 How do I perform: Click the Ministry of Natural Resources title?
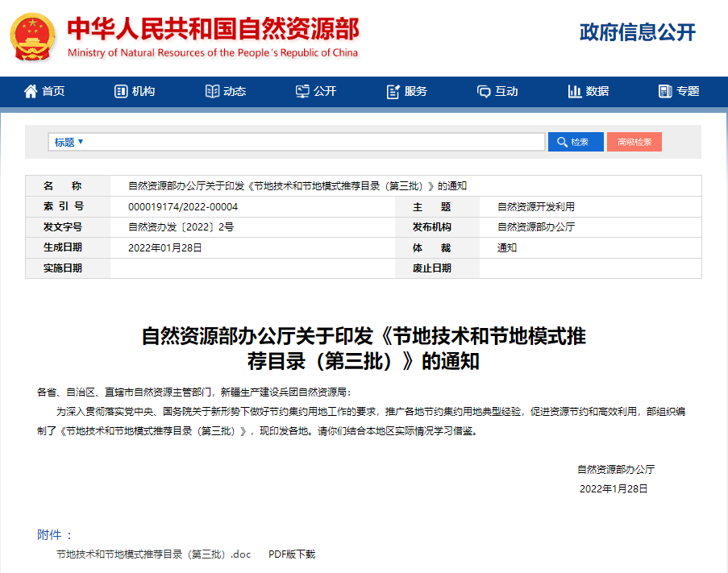pos(213,30)
